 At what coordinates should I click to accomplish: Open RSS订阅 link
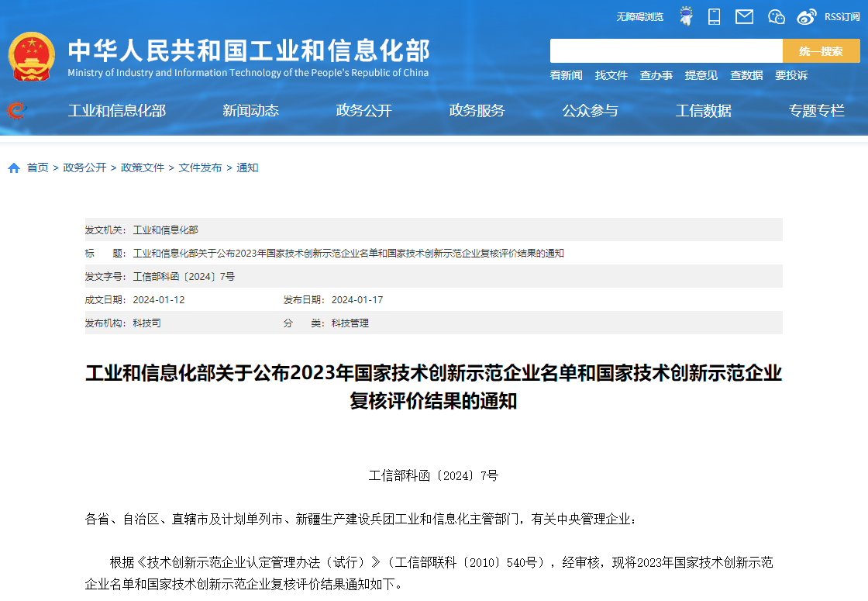[x=842, y=17]
